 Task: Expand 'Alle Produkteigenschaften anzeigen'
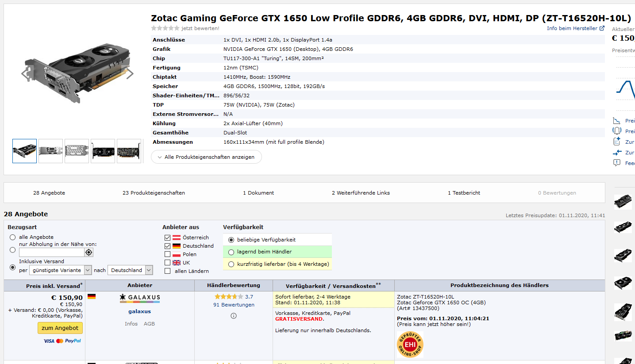(206, 157)
